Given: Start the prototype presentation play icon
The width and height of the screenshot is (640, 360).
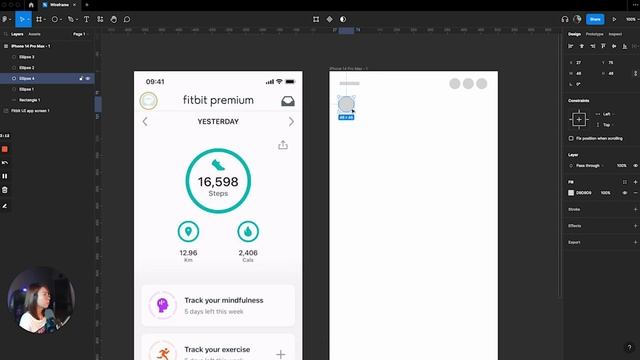Looking at the screenshot, I should (614, 19).
